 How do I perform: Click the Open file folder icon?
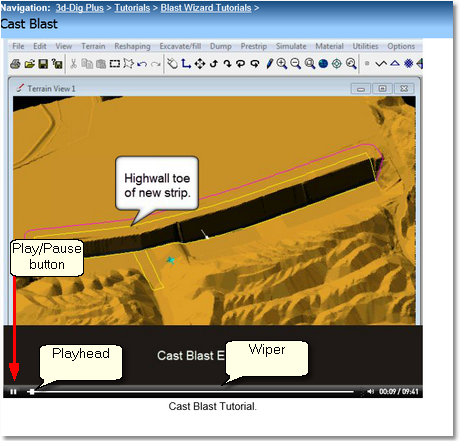pos(30,64)
